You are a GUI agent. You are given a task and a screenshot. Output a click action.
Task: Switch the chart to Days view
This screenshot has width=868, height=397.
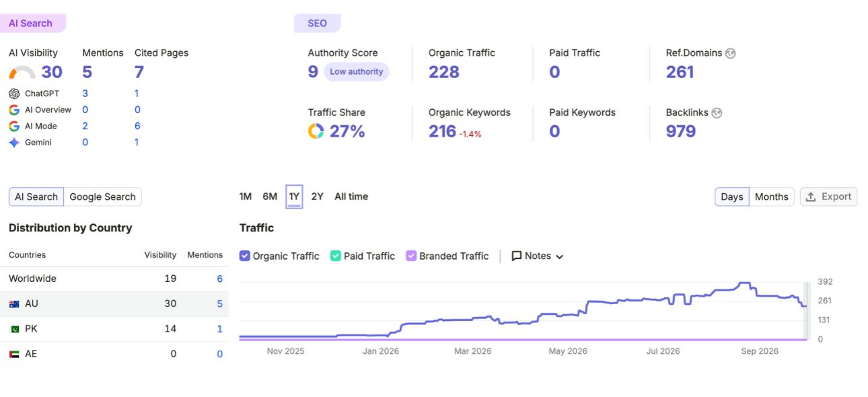click(x=732, y=196)
